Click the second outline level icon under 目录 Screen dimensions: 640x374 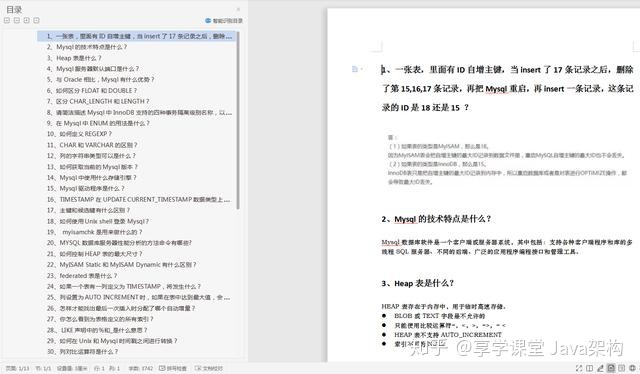17,20
